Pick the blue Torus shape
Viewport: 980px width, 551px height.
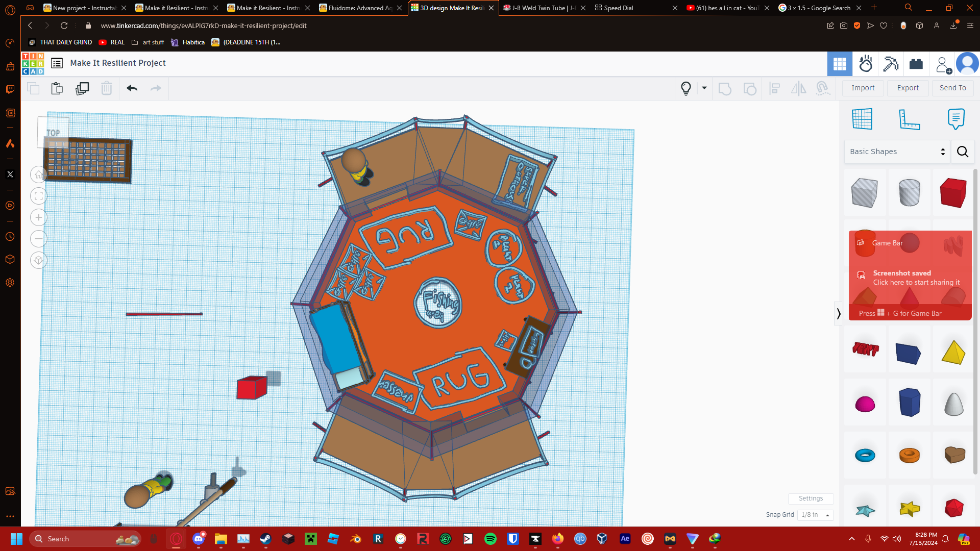pos(865,455)
